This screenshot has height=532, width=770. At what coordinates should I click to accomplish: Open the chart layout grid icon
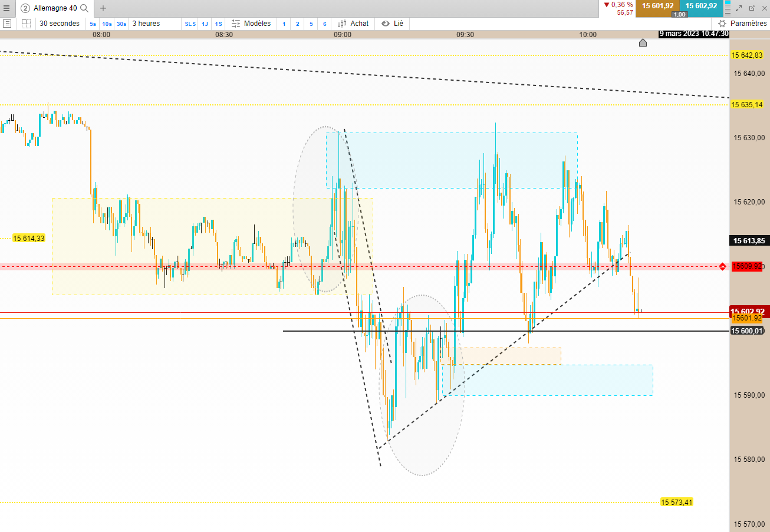[x=26, y=24]
